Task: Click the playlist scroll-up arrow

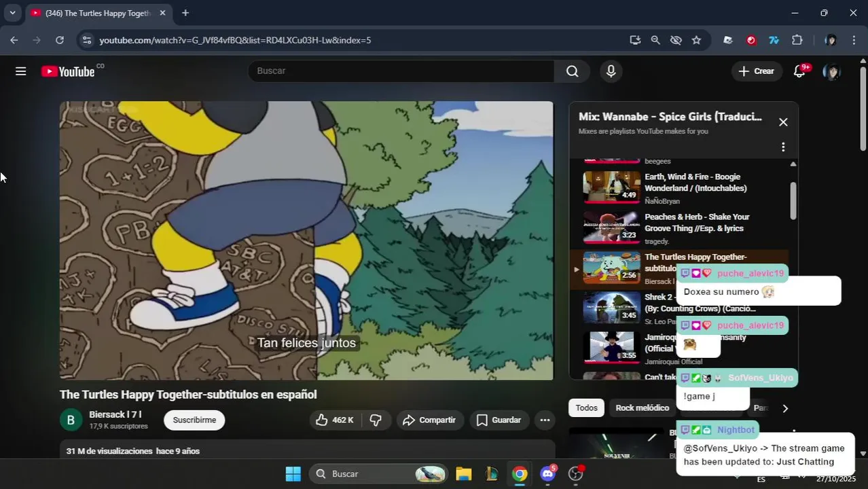Action: click(x=793, y=164)
